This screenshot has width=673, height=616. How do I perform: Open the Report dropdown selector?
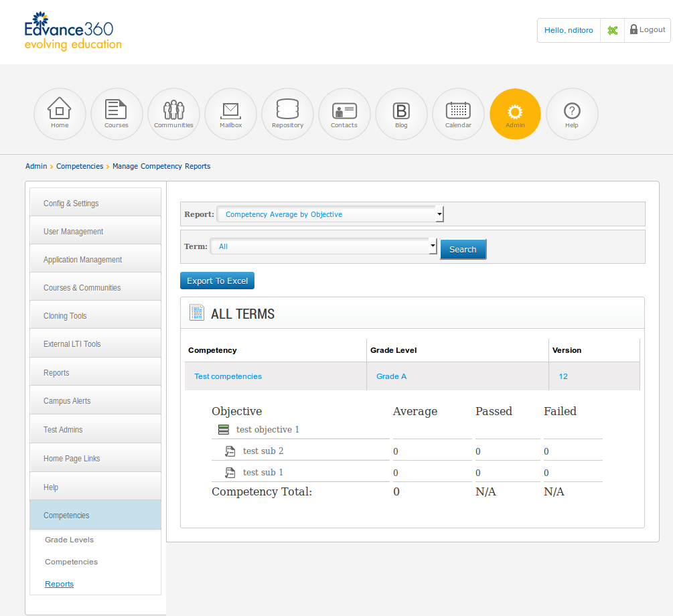(x=330, y=214)
